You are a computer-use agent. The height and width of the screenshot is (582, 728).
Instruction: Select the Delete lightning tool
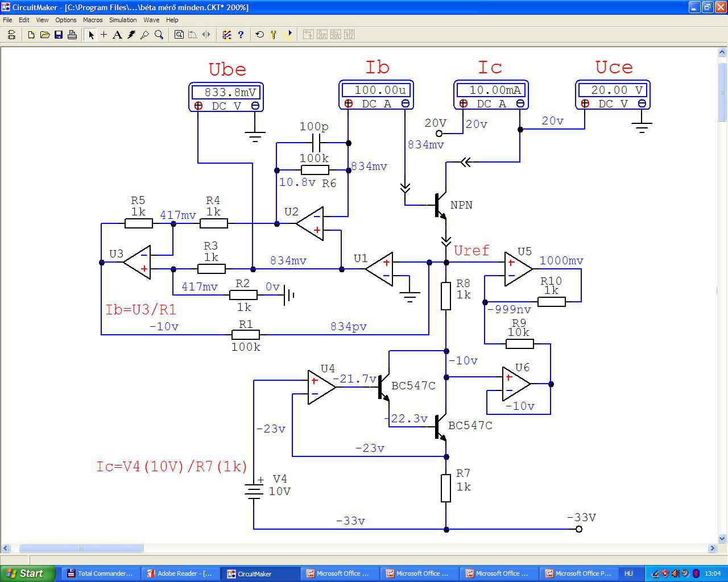click(131, 35)
